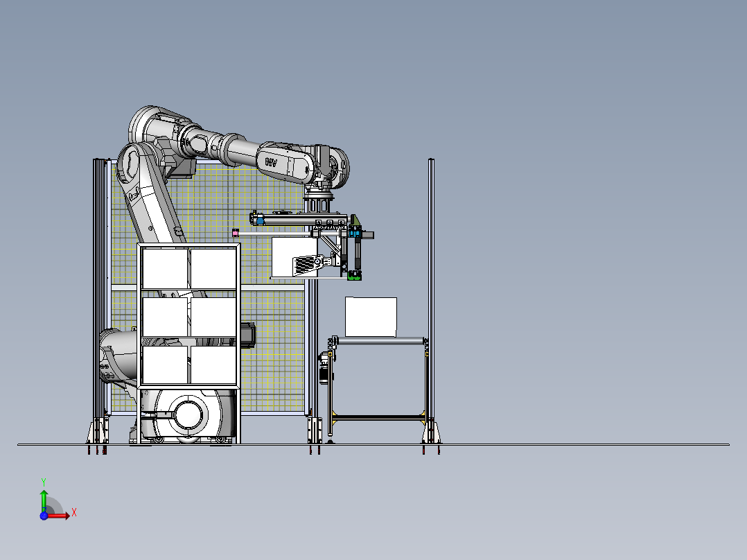Select the yellow mesh safety fence panel

(208, 286)
